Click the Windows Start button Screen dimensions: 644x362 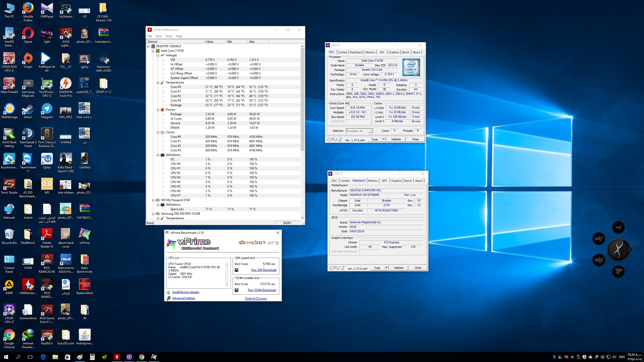6,357
